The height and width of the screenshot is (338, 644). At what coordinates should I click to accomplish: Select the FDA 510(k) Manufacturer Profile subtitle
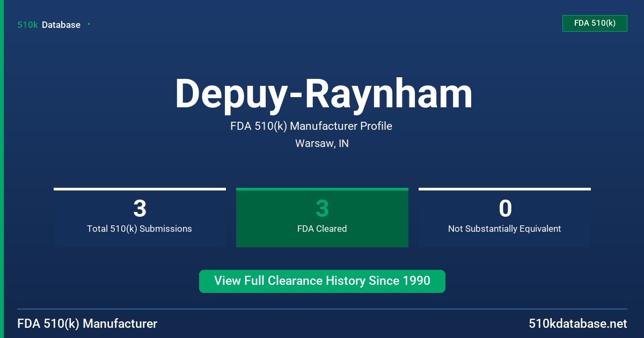coord(311,126)
